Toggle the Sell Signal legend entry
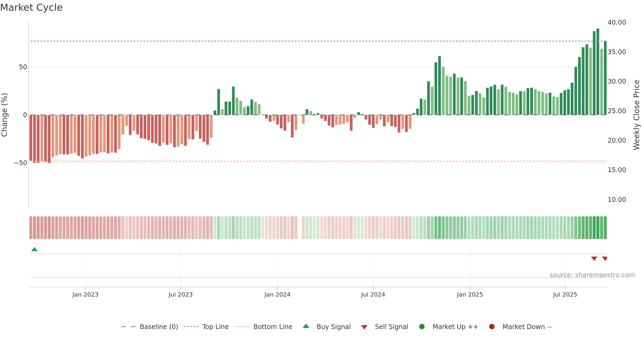The height and width of the screenshot is (362, 644). click(385, 327)
